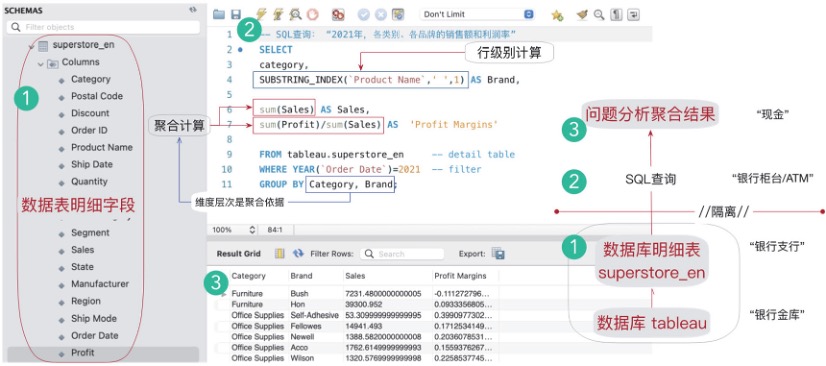The height and width of the screenshot is (366, 826).
Task: Save the SQL script with the floppy icon
Action: tap(235, 15)
